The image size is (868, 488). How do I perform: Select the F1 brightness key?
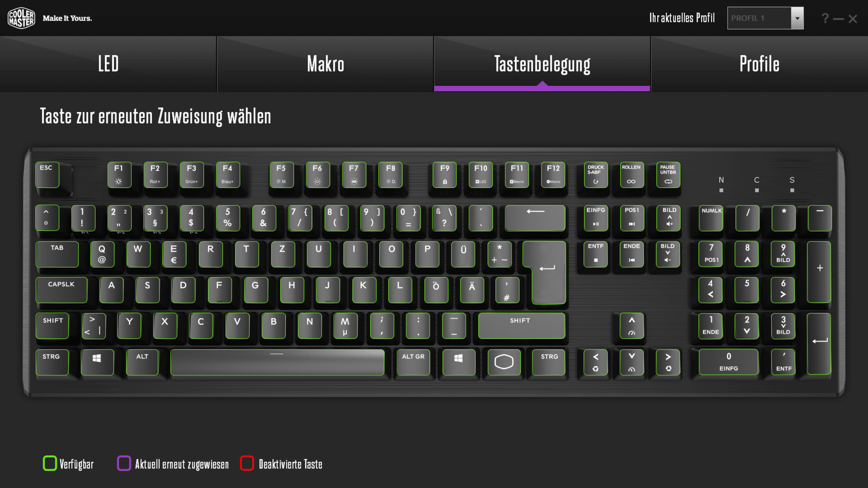[119, 175]
